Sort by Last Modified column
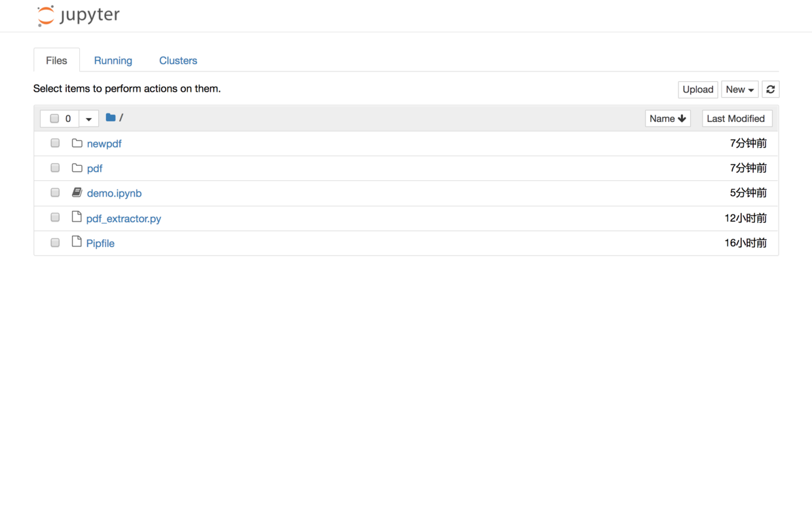The width and height of the screenshot is (812, 508). pos(736,119)
